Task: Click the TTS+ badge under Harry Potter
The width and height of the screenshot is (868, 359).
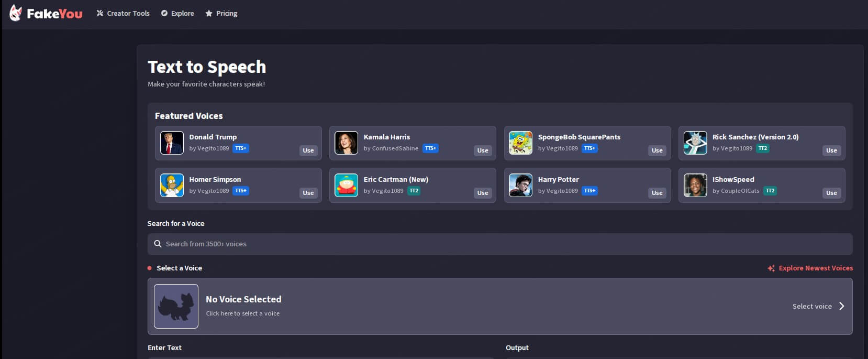Action: [589, 191]
